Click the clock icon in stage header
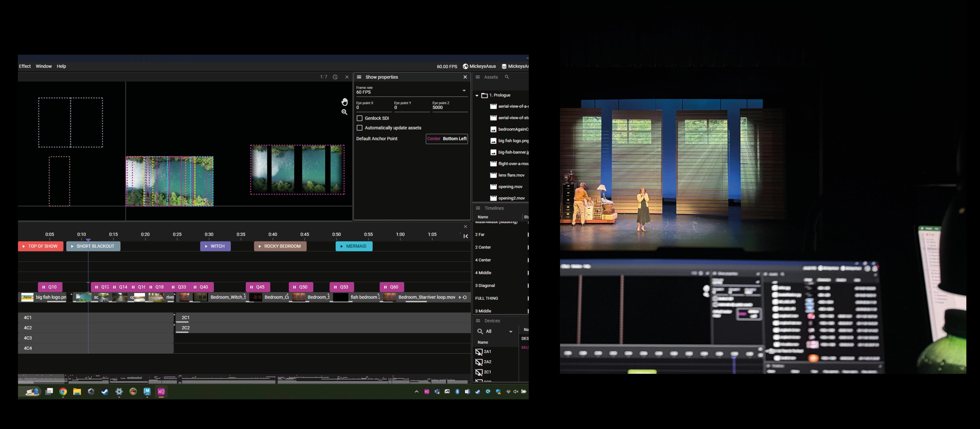The width and height of the screenshot is (980, 429). click(x=335, y=77)
